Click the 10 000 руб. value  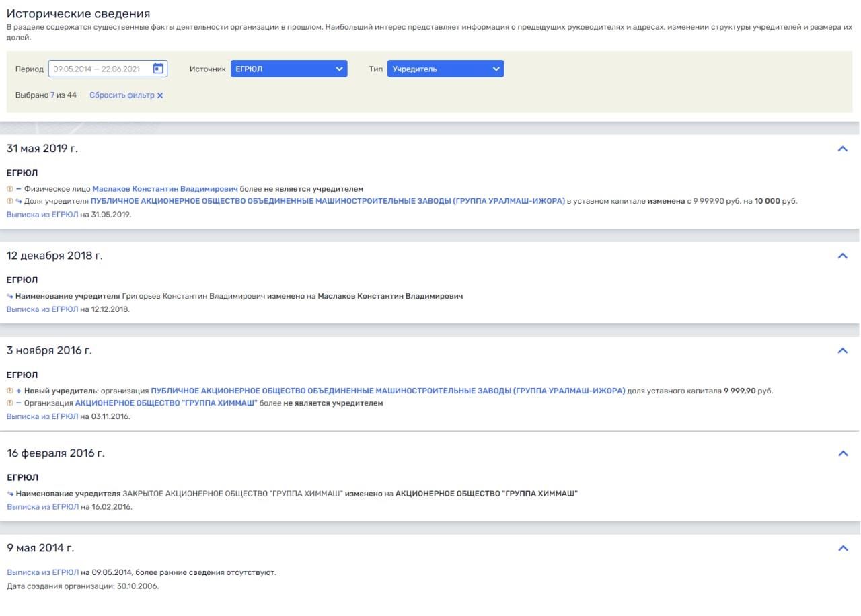tap(776, 201)
